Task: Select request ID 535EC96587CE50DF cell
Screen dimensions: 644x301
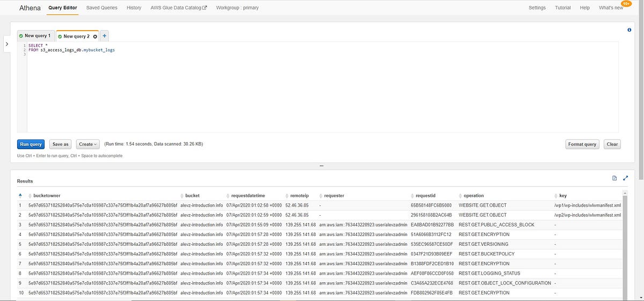Action: [x=431, y=244]
